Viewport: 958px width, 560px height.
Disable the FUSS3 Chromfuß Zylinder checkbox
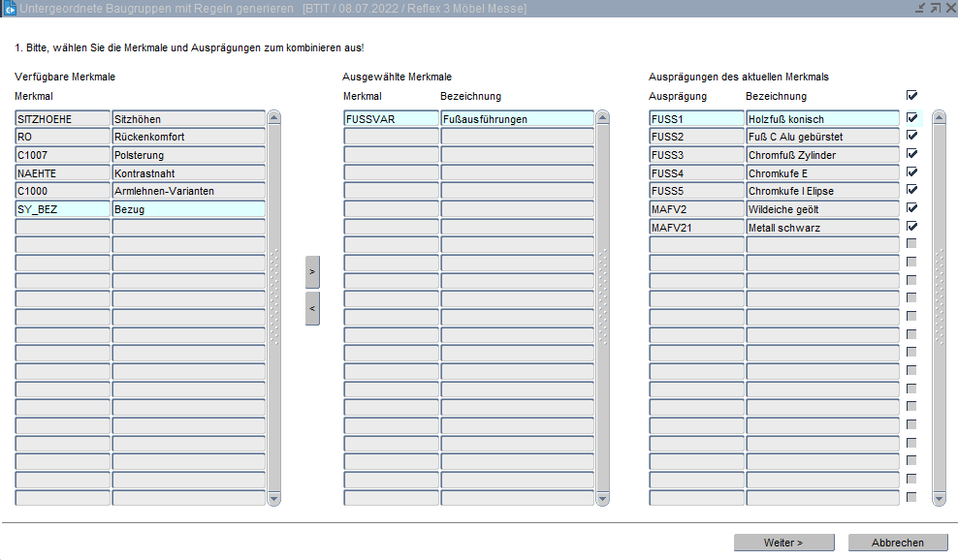[911, 154]
